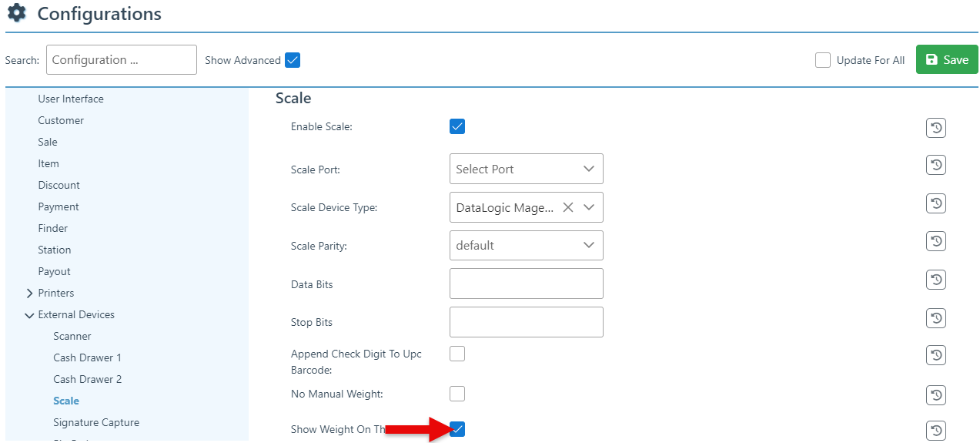Expand the Printers tree section
The height and width of the screenshot is (443, 980).
tap(30, 293)
